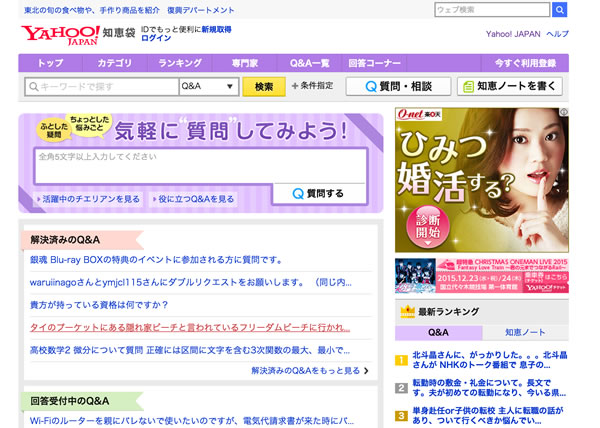600x428 pixels.
Task: Open the カテゴリ menu tab
Action: 114,63
